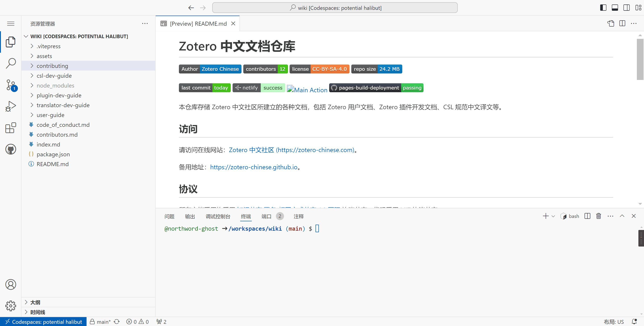Kill the active terminal with the trash icon

coord(599,216)
